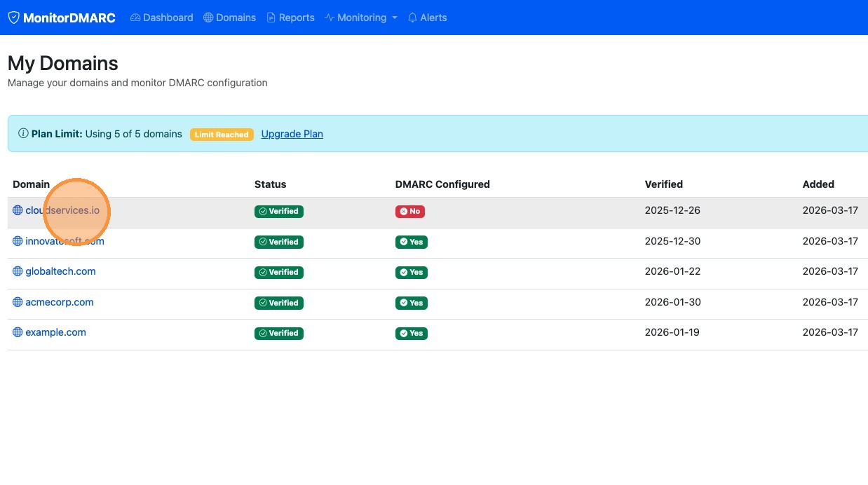Click the Limit Reached badge
Image resolution: width=868 pixels, height=485 pixels.
pyautogui.click(x=222, y=135)
